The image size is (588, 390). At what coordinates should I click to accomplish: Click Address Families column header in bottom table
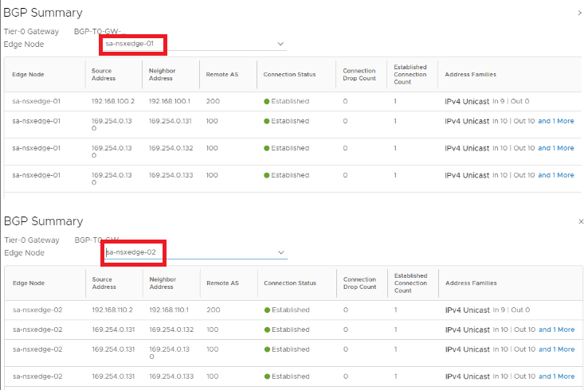pos(471,283)
